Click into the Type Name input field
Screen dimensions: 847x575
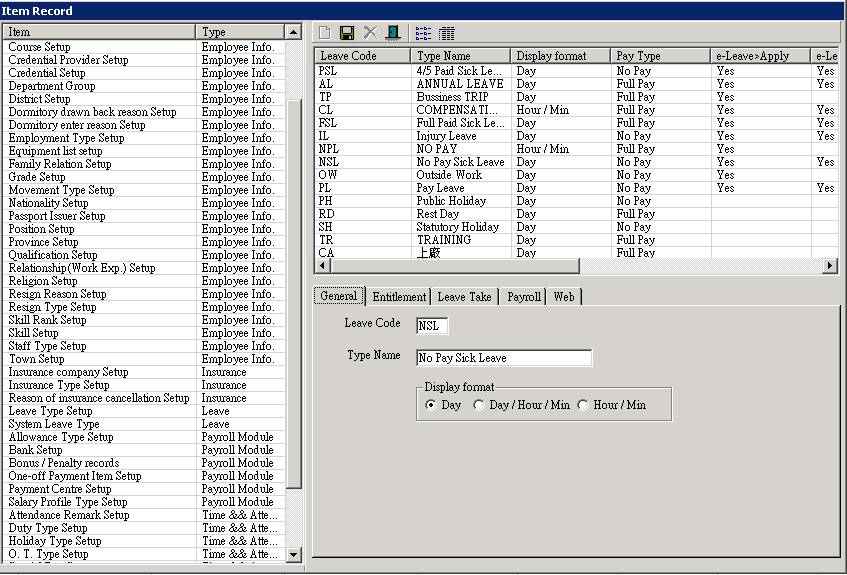504,358
